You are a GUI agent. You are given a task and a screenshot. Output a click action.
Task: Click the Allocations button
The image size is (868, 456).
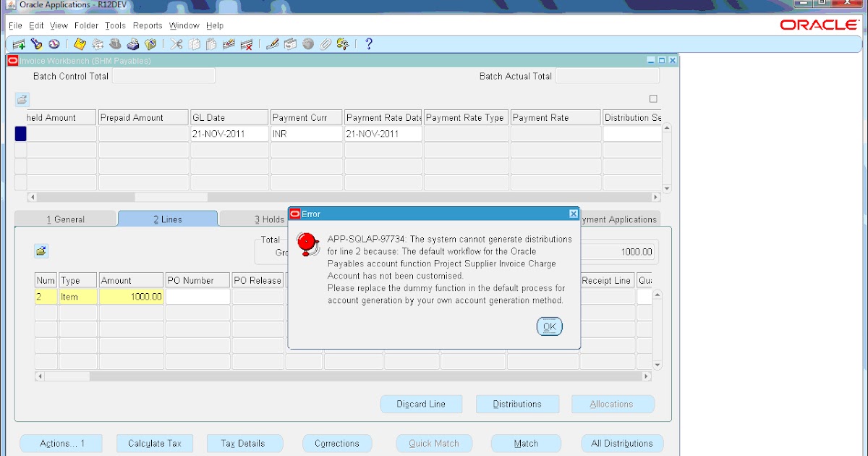612,404
